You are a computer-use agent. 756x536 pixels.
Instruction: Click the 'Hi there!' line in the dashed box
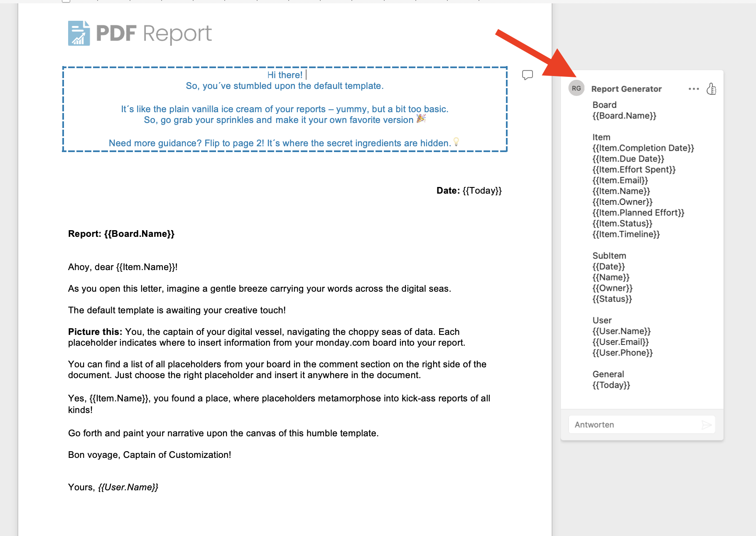pyautogui.click(x=285, y=75)
